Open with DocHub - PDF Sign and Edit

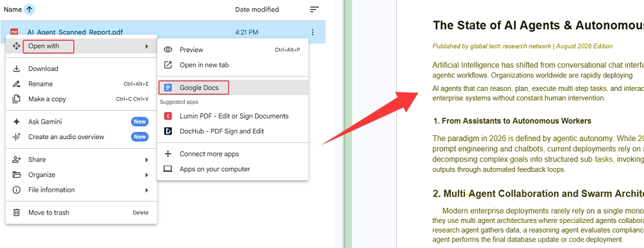(233, 131)
